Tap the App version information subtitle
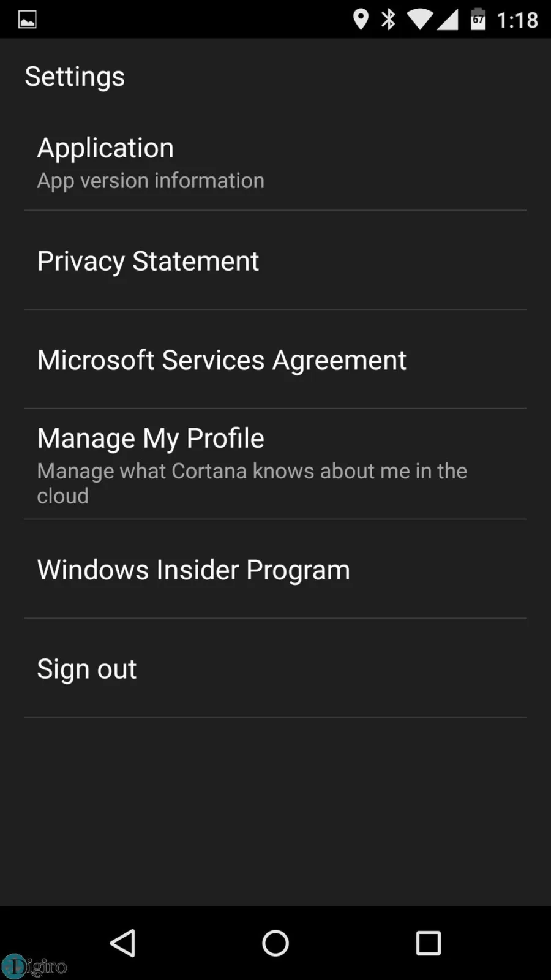This screenshot has width=551, height=980. 151,181
